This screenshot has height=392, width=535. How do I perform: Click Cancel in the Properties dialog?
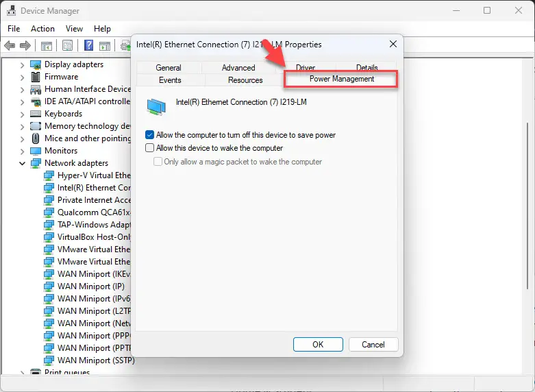373,345
